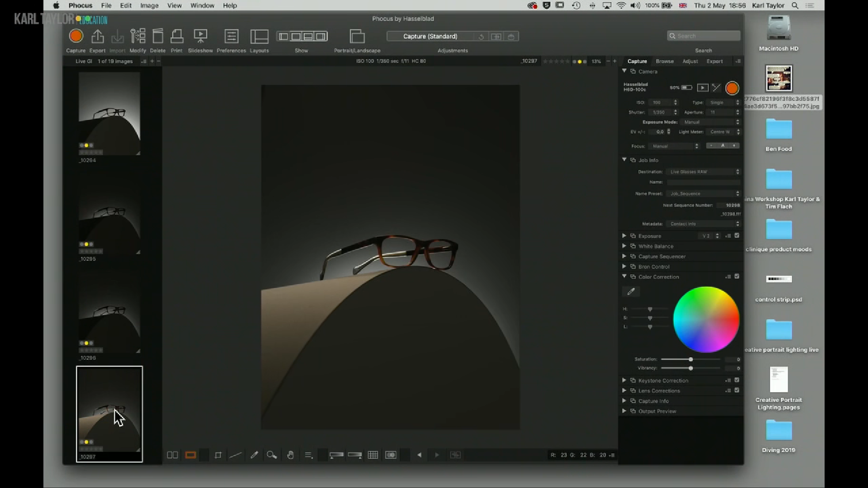
Task: Disable the Color Correction checkbox
Action: point(737,277)
